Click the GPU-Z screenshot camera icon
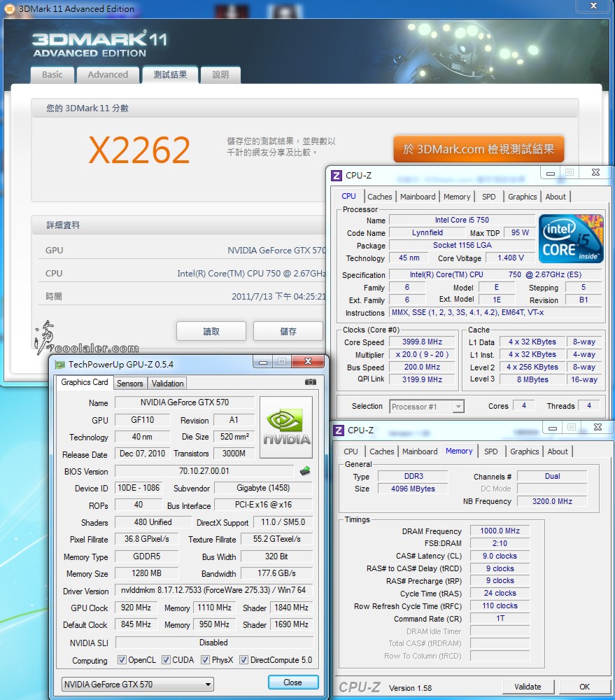 [x=310, y=382]
